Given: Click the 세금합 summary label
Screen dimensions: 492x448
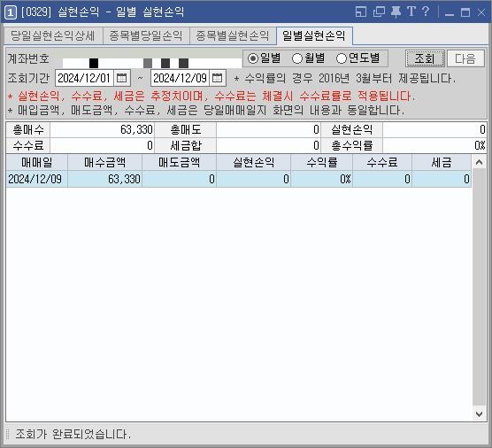Looking at the screenshot, I should point(185,146).
